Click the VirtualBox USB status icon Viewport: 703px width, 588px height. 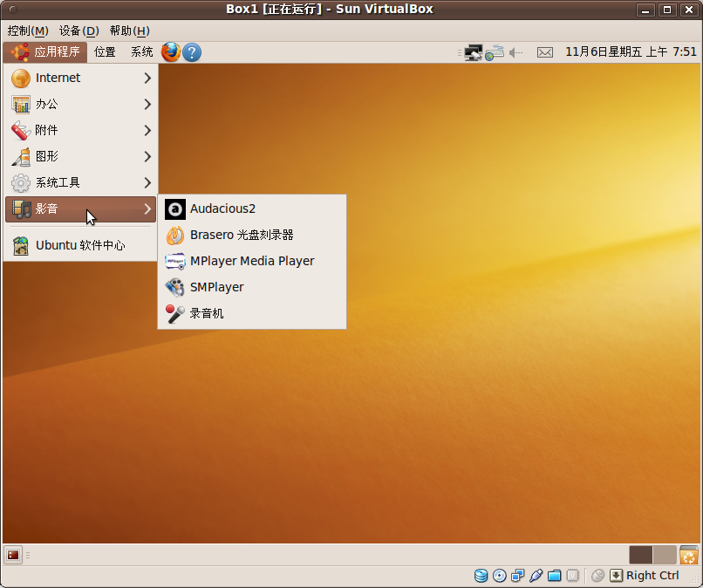(x=536, y=576)
